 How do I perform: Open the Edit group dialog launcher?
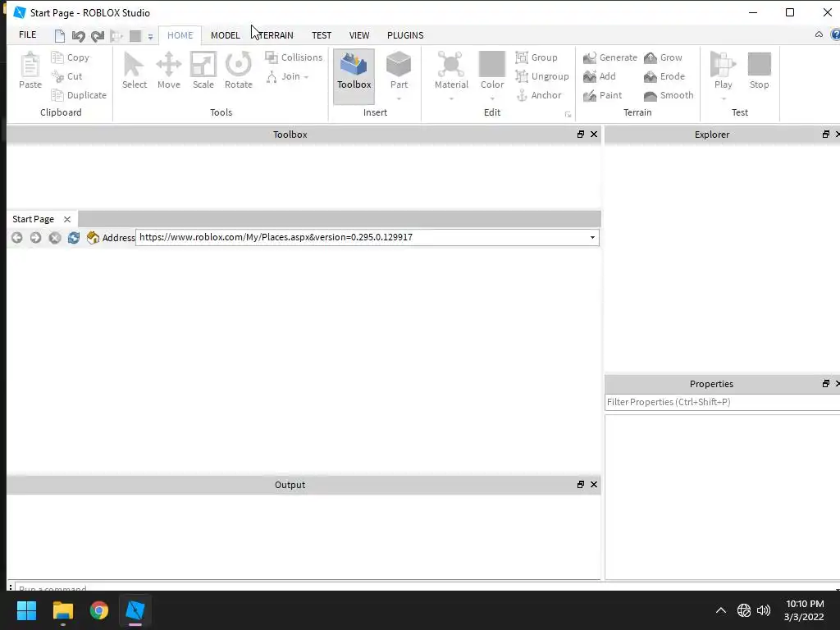[x=568, y=114]
